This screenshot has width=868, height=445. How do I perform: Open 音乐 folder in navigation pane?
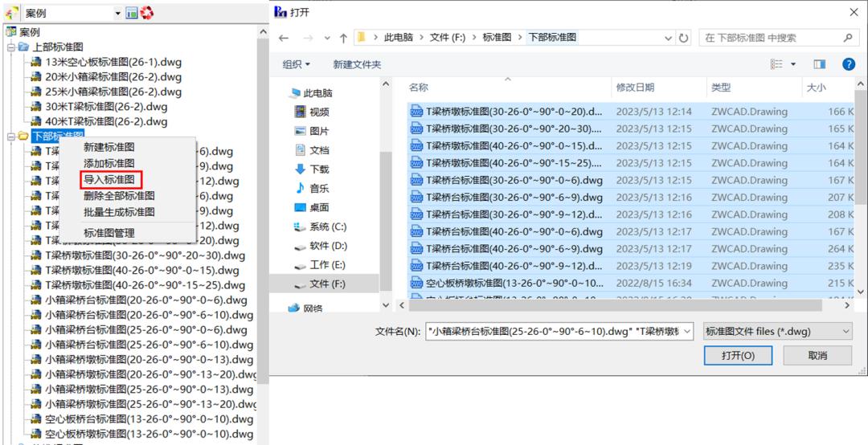320,188
